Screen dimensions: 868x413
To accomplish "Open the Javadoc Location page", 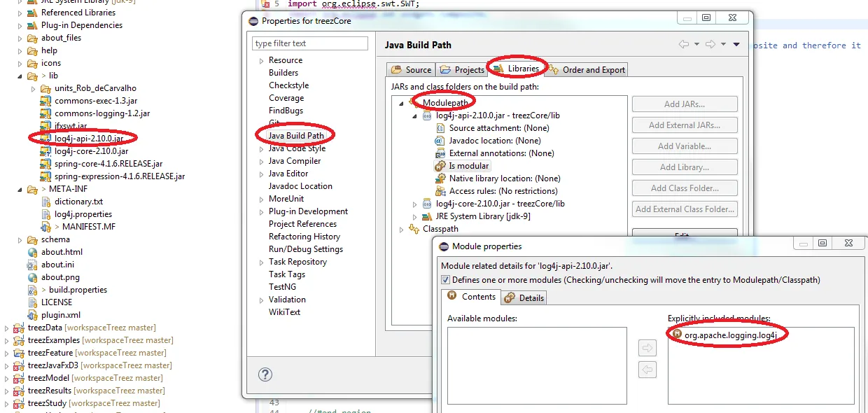I will [x=300, y=186].
